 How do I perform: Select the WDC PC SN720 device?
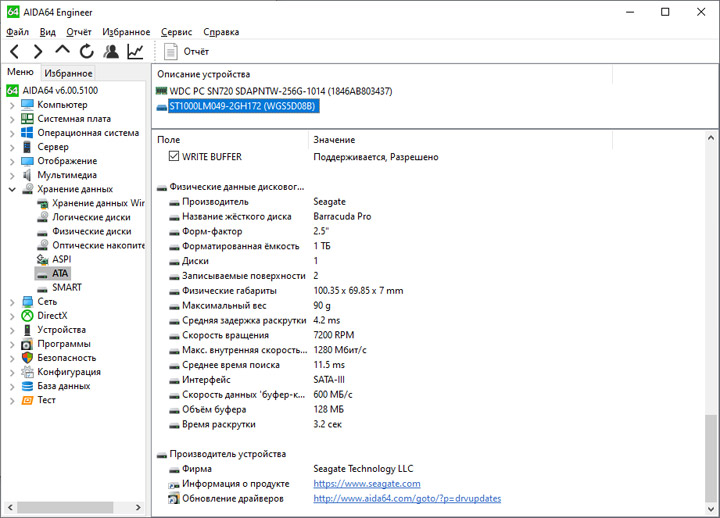coord(280,91)
